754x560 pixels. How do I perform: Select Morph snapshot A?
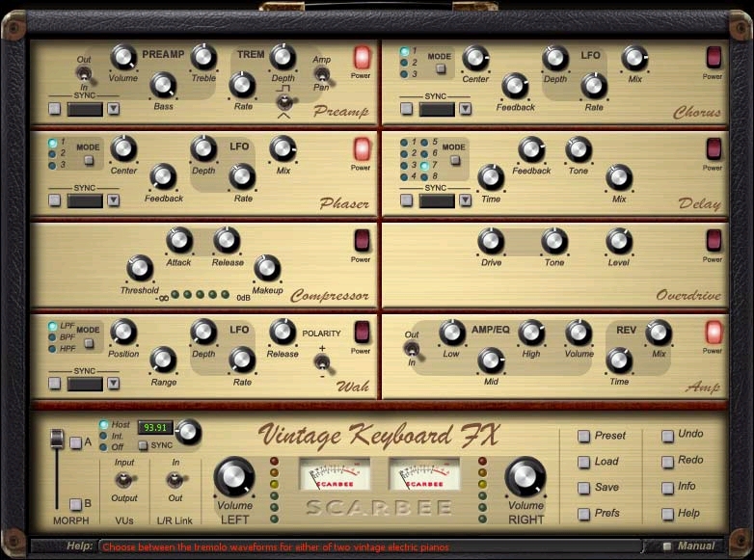tap(75, 442)
